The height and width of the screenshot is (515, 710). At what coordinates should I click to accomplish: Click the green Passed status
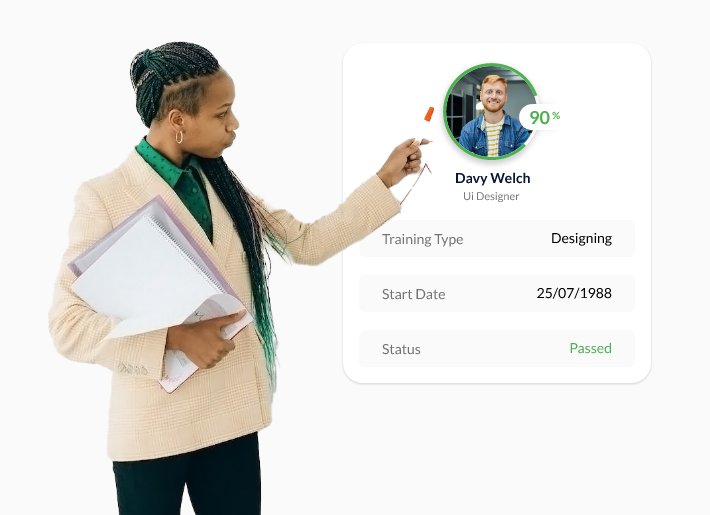[x=590, y=348]
